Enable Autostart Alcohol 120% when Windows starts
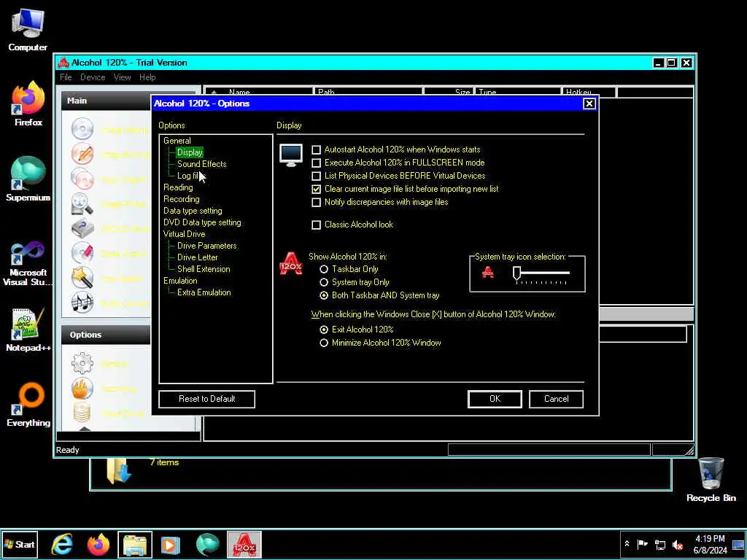This screenshot has height=560, width=747. (317, 149)
